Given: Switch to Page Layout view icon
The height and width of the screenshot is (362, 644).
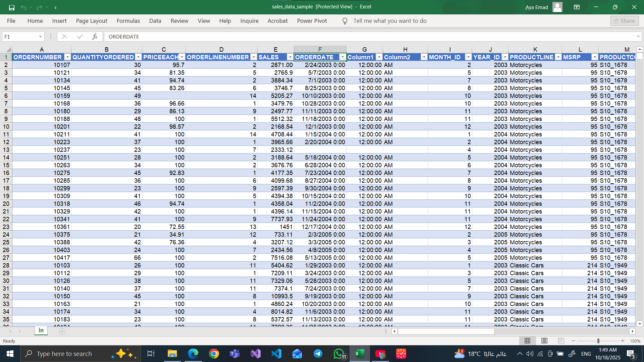Looking at the screenshot, I should 544,341.
